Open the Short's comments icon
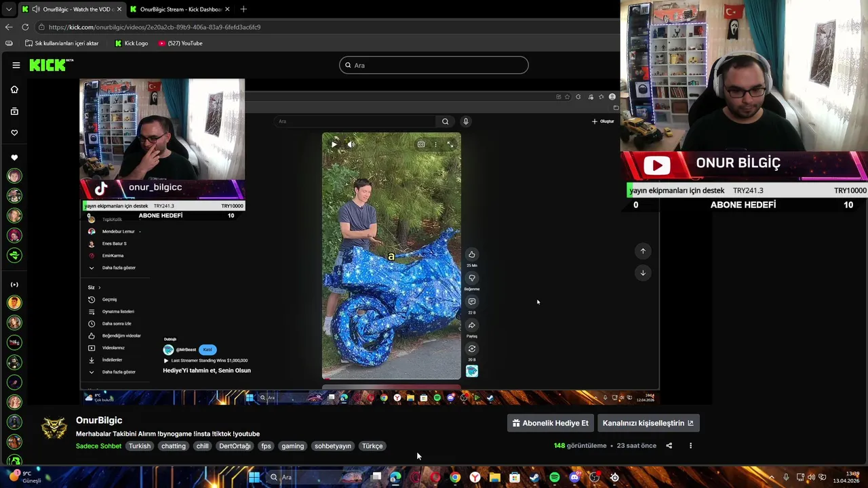The height and width of the screenshot is (488, 868). pos(472,302)
